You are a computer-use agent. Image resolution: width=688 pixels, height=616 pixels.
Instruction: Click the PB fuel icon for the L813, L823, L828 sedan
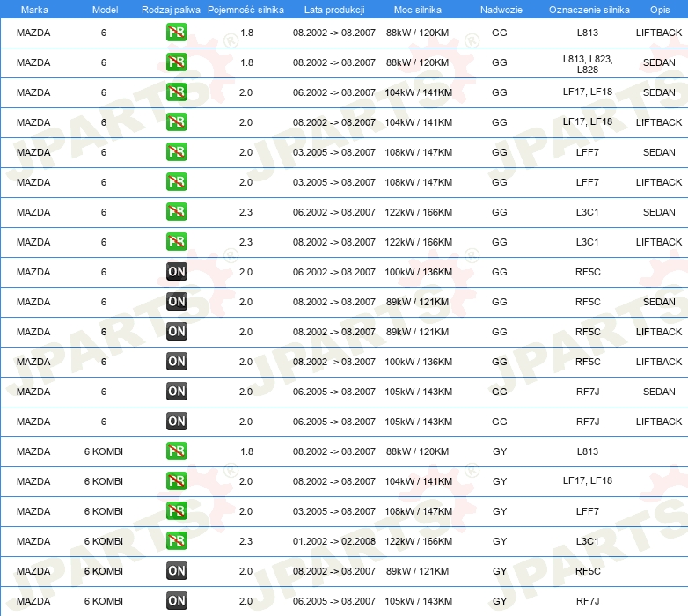pos(177,63)
